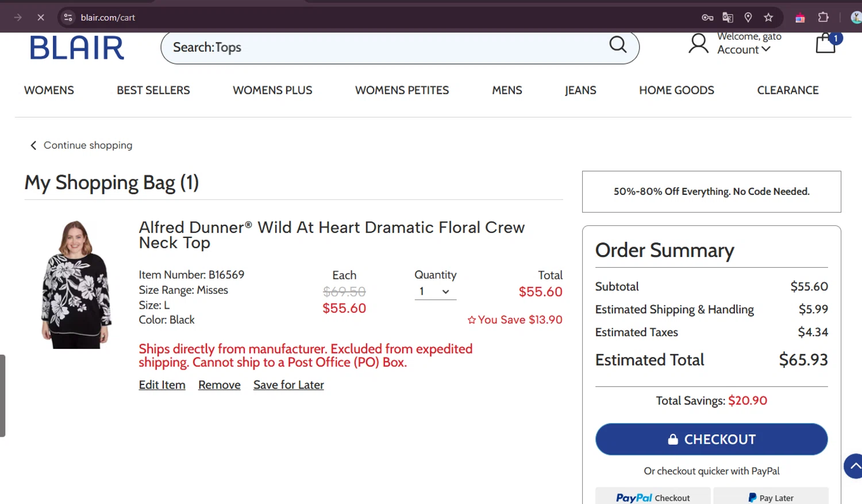Click the account person icon
This screenshot has width=862, height=504.
698,44
